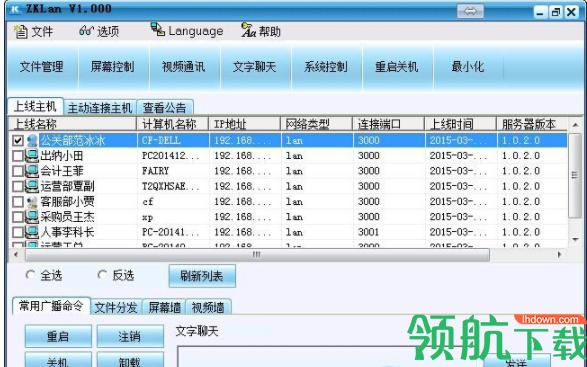Click the horizontal scrollbar thumb
Screen dimensions: 587x367
click(x=257, y=255)
